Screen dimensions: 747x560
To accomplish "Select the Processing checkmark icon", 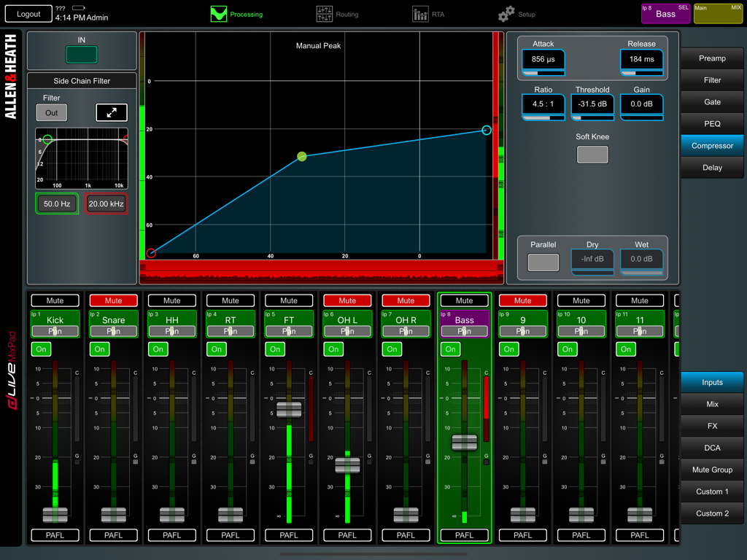I will [217, 13].
